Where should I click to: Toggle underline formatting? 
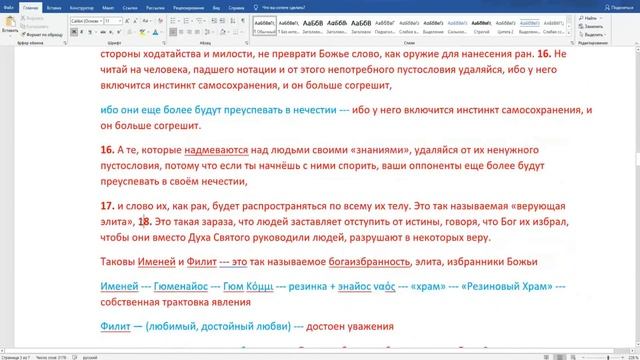[x=90, y=32]
